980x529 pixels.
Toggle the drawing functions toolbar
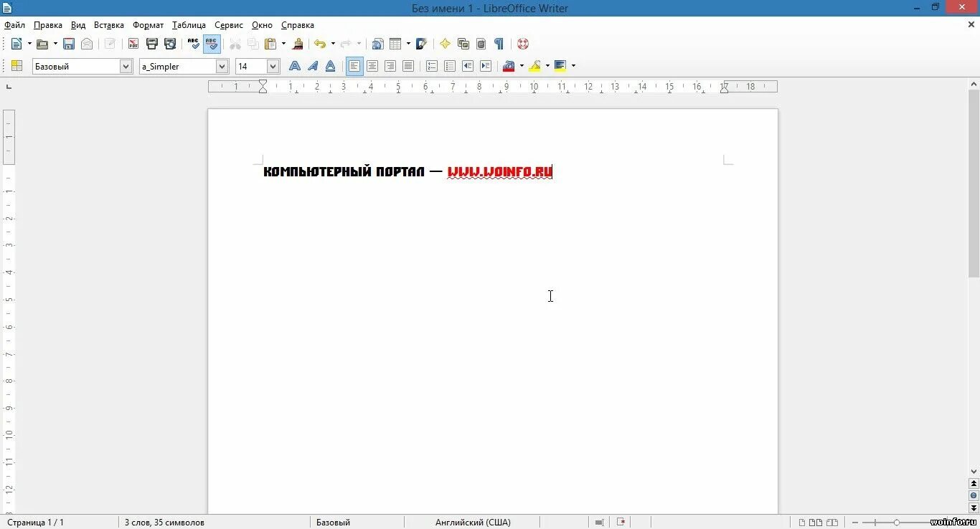pyautogui.click(x=422, y=44)
